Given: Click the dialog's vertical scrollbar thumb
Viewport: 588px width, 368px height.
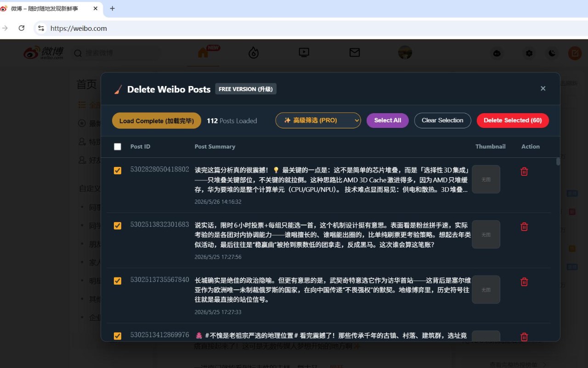Looking at the screenshot, I should 558,161.
